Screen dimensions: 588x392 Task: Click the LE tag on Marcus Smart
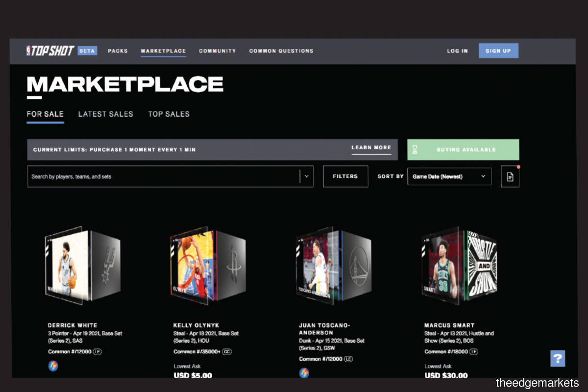pos(474,352)
